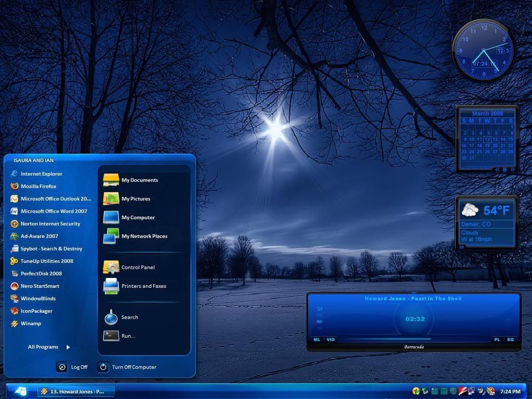This screenshot has height=399, width=532.
Task: Click the red Z tray icon
Action: [462, 392]
